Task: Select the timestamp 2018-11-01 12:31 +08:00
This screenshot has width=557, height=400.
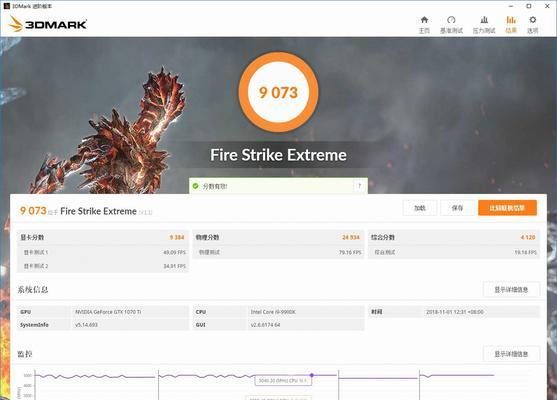Action: click(x=455, y=312)
